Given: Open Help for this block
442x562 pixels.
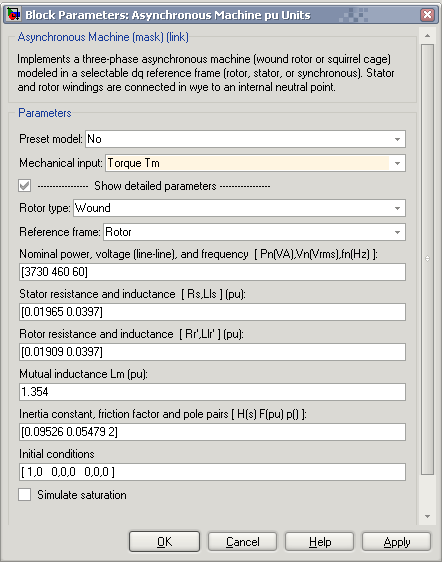Looking at the screenshot, I should pyautogui.click(x=320, y=542).
